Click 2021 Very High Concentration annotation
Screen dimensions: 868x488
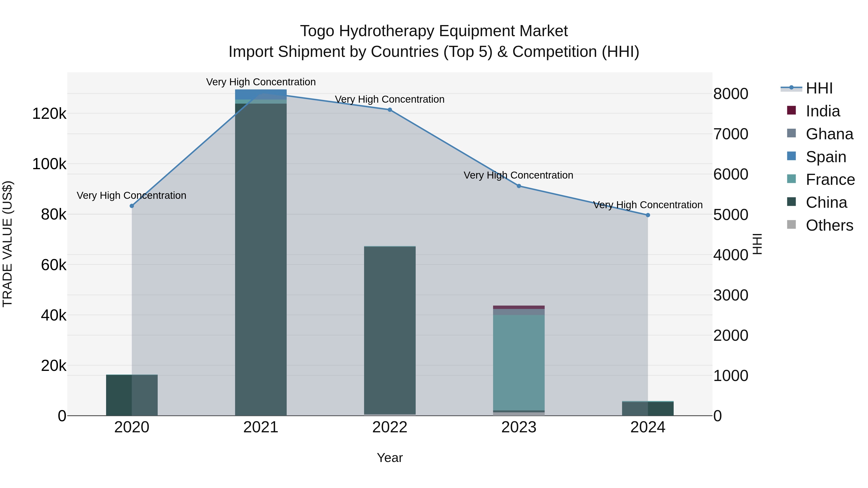pyautogui.click(x=261, y=82)
